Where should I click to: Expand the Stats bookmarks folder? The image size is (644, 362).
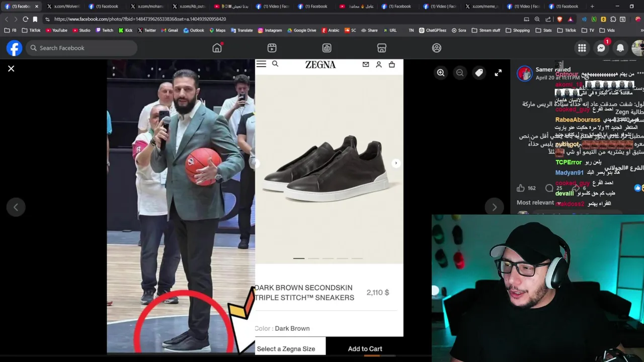coord(544,30)
